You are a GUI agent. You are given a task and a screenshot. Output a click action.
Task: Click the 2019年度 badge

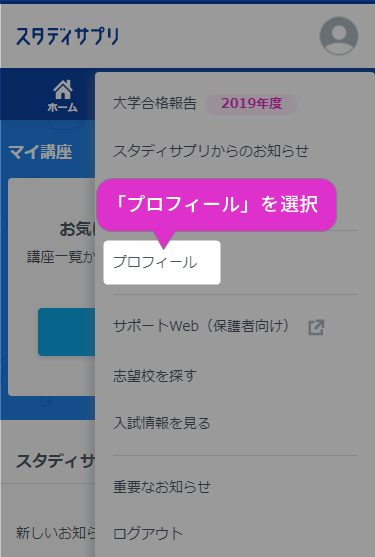click(x=251, y=104)
